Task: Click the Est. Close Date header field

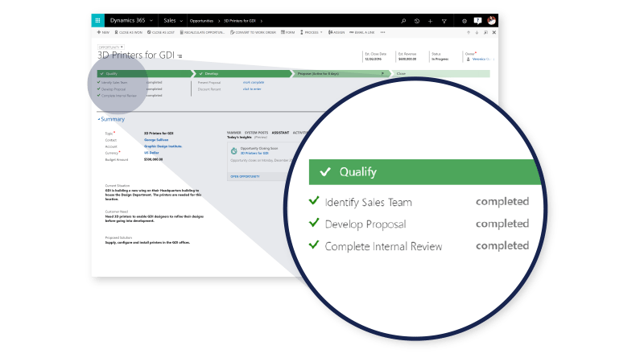Action: pos(376,56)
